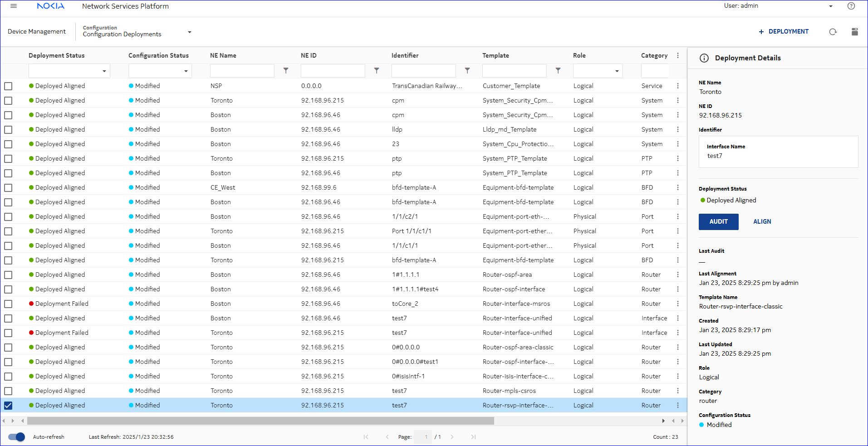The height and width of the screenshot is (446, 868).
Task: Go to last page of results
Action: point(473,437)
